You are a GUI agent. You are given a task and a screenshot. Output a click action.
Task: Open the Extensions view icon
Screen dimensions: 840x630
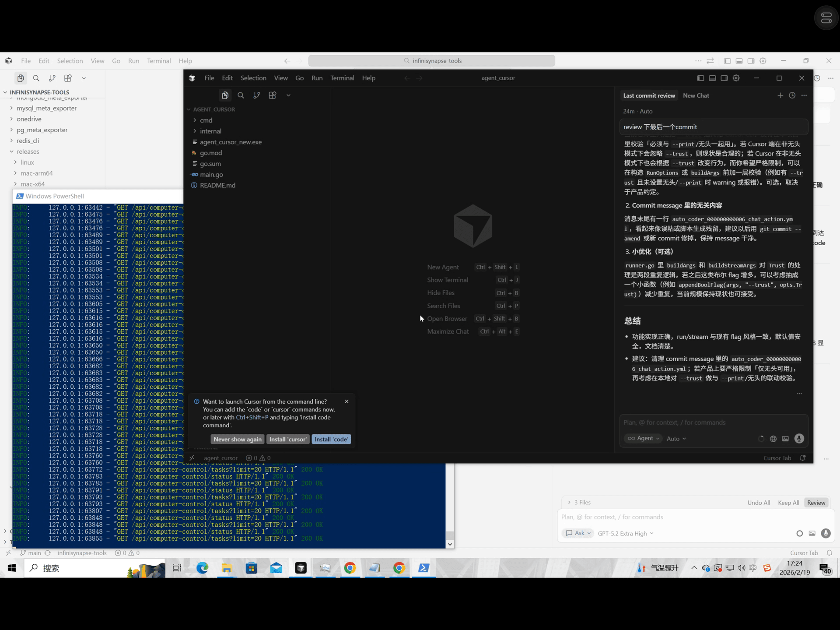(272, 95)
